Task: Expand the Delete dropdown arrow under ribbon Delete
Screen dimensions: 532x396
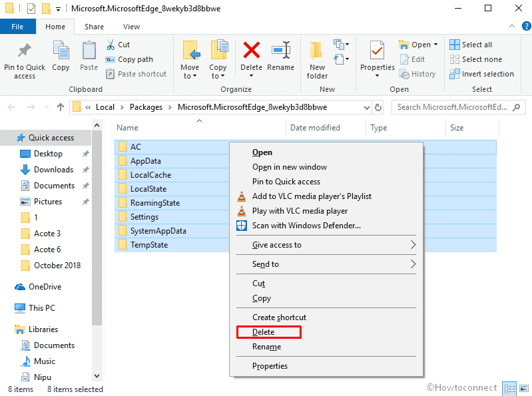Action: [252, 76]
